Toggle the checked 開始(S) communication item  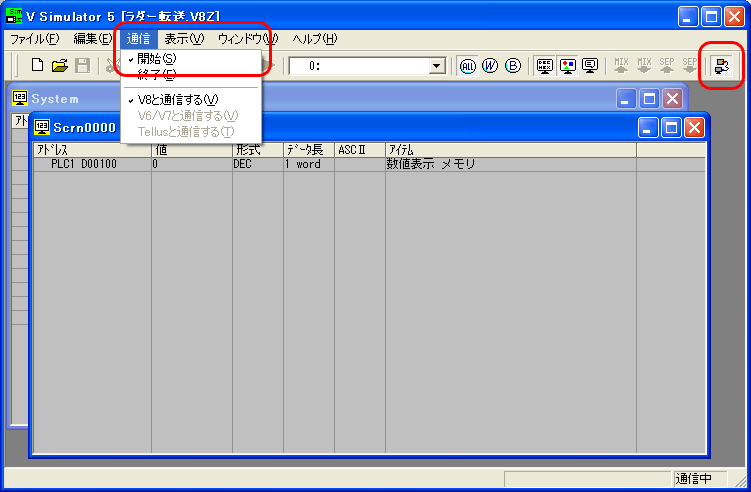156,58
